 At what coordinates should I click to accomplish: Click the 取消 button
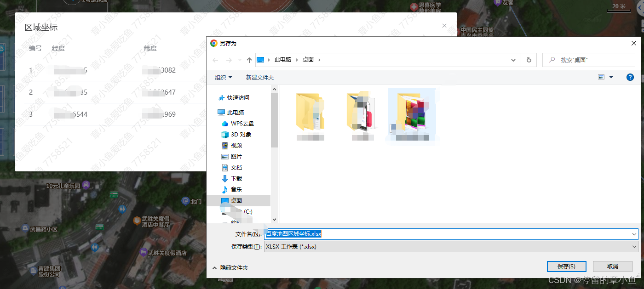(612, 266)
